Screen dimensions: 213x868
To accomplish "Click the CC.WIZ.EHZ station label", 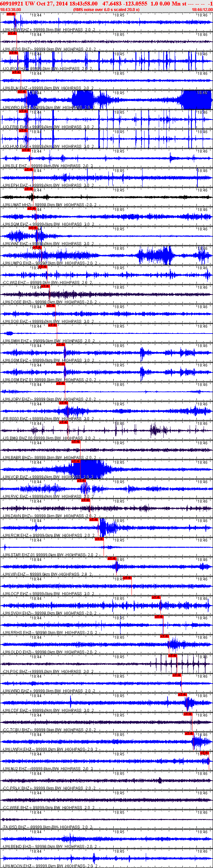I will [15, 283].
